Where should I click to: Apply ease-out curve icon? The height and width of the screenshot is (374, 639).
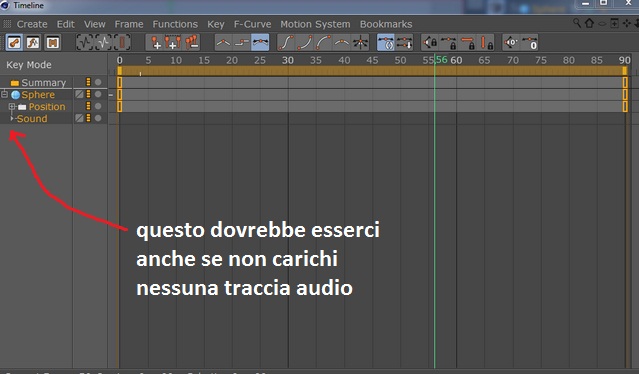(x=323, y=42)
